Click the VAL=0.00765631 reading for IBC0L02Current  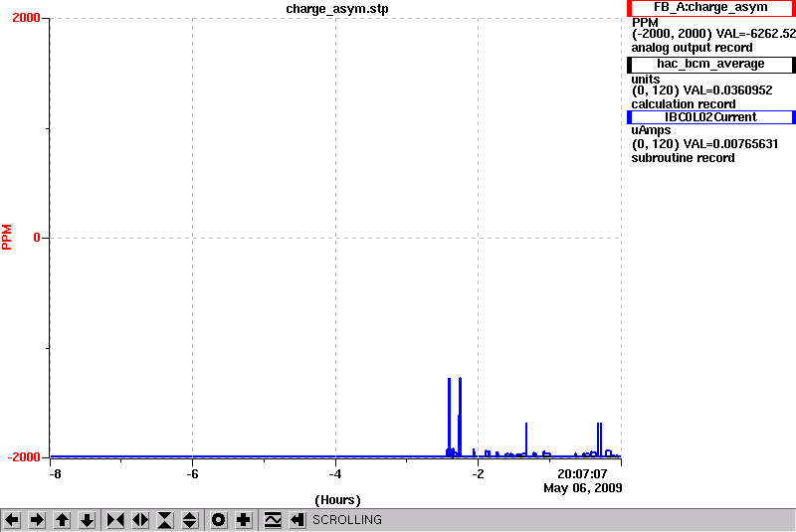[731, 144]
